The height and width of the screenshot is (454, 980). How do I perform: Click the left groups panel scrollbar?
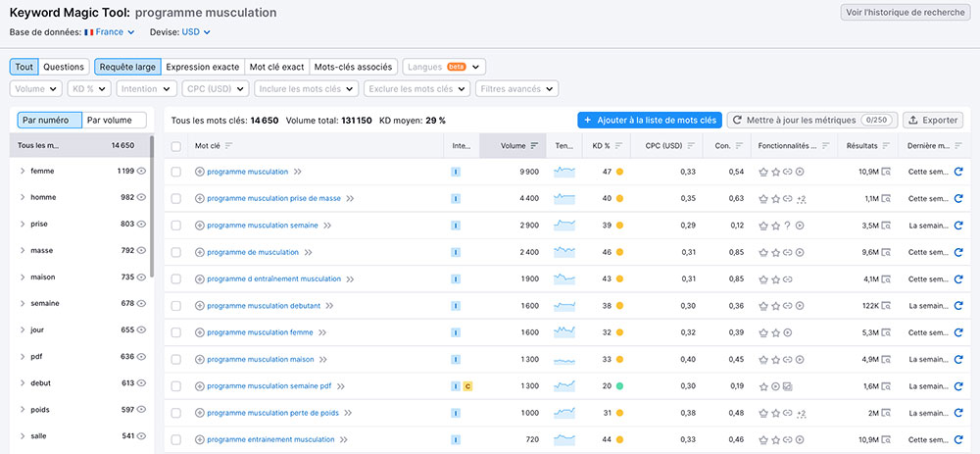pyautogui.click(x=152, y=206)
